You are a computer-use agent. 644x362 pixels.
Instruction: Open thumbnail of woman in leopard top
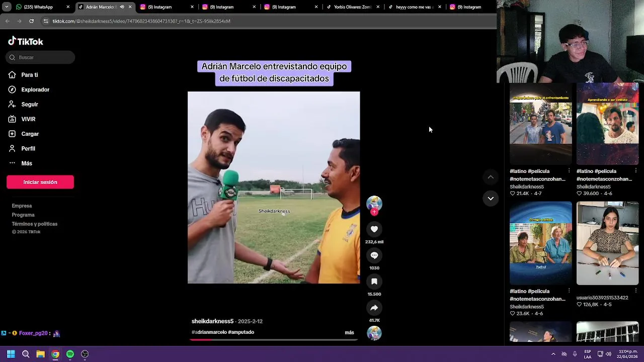click(x=607, y=243)
